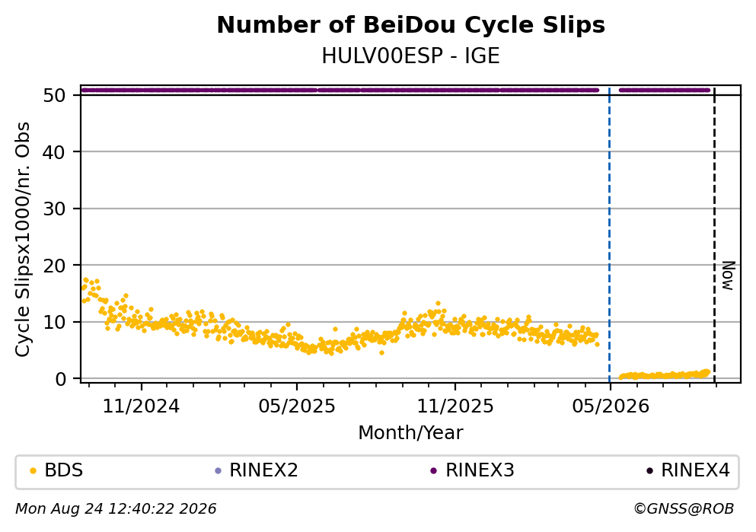The image size is (756, 532).
Task: Select the RINEX3 legend label
Action: (x=480, y=470)
